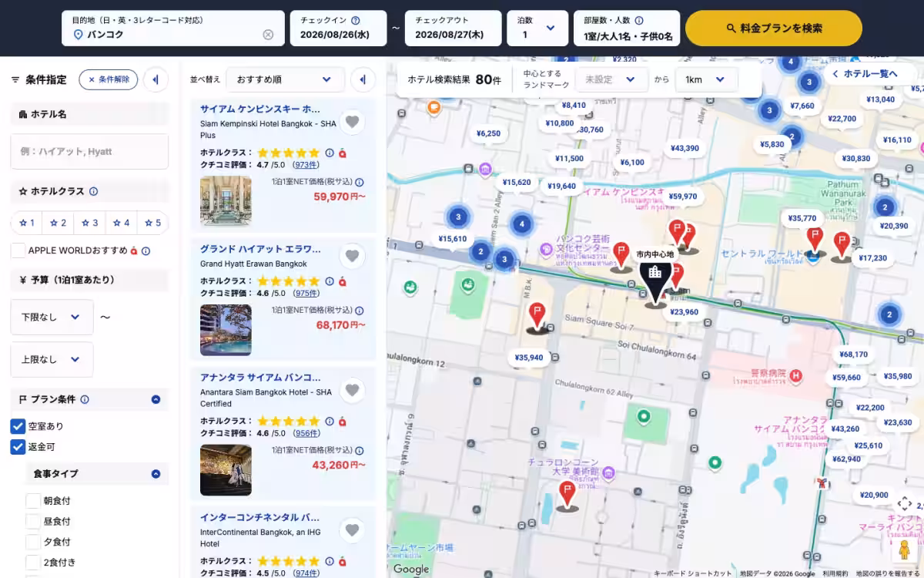The width and height of the screenshot is (924, 578).
Task: Collapse the filter panel arrow button
Action: (156, 79)
